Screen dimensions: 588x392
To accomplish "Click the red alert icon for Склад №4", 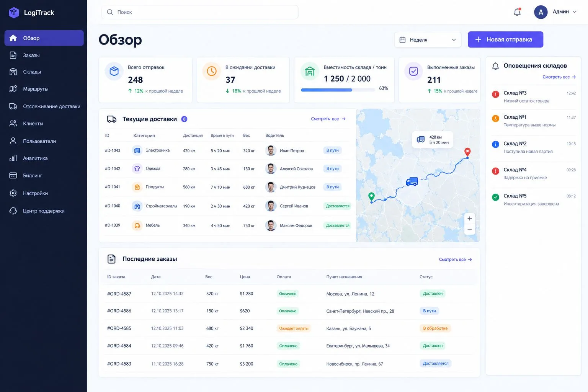I will click(x=495, y=171).
